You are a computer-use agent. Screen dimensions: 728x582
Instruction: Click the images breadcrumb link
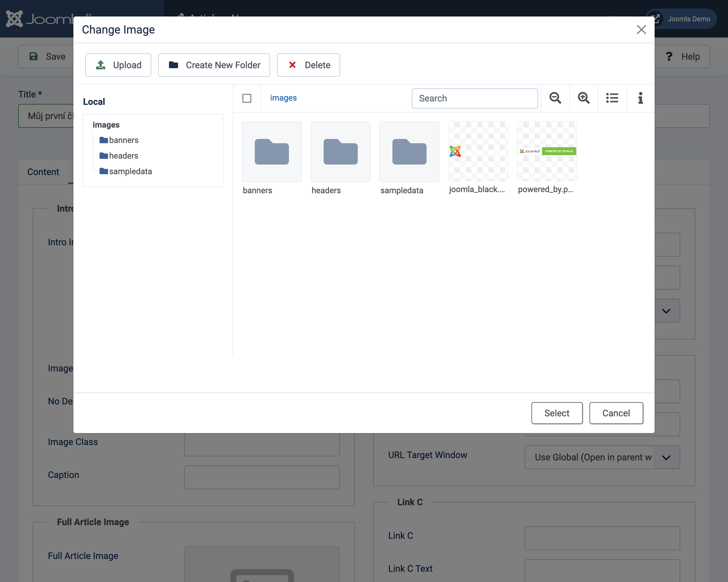(x=283, y=98)
